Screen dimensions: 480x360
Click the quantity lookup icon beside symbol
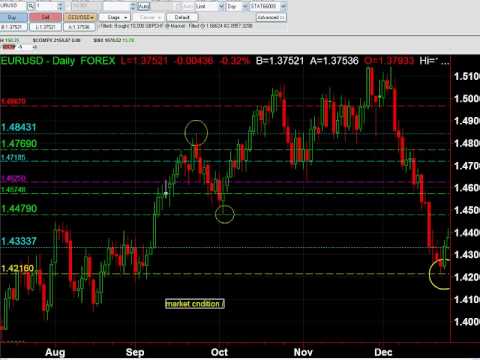31,6
